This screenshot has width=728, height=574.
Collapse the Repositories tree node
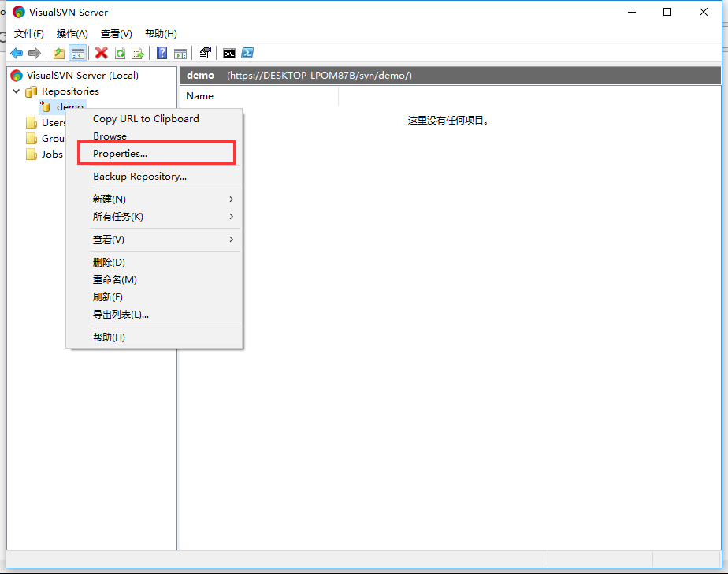(x=17, y=91)
